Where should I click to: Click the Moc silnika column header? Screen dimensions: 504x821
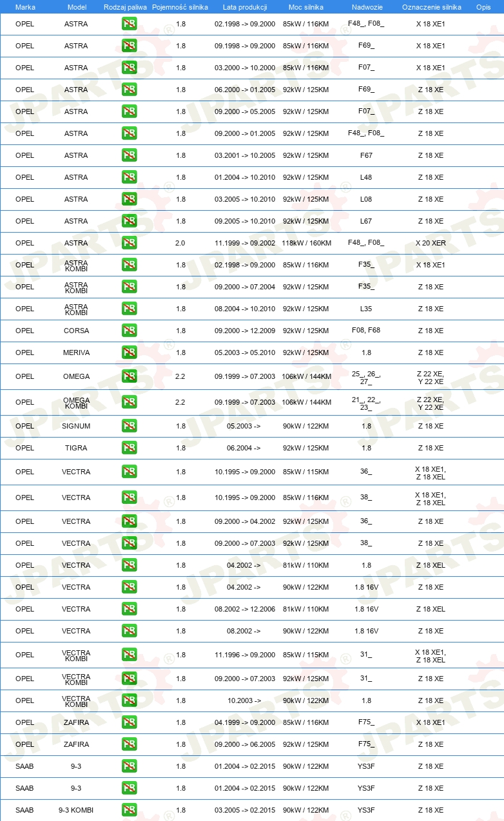point(306,7)
